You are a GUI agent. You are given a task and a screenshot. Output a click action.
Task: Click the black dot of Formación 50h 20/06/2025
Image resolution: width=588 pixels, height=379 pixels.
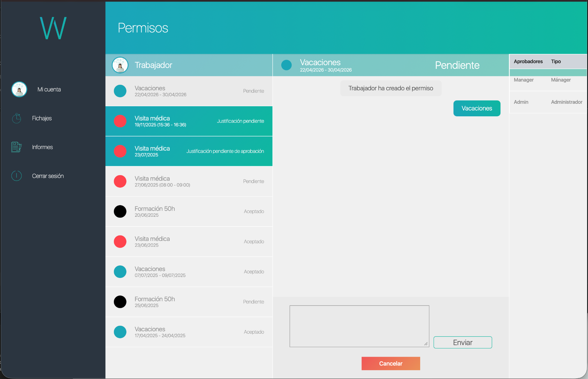(120, 212)
